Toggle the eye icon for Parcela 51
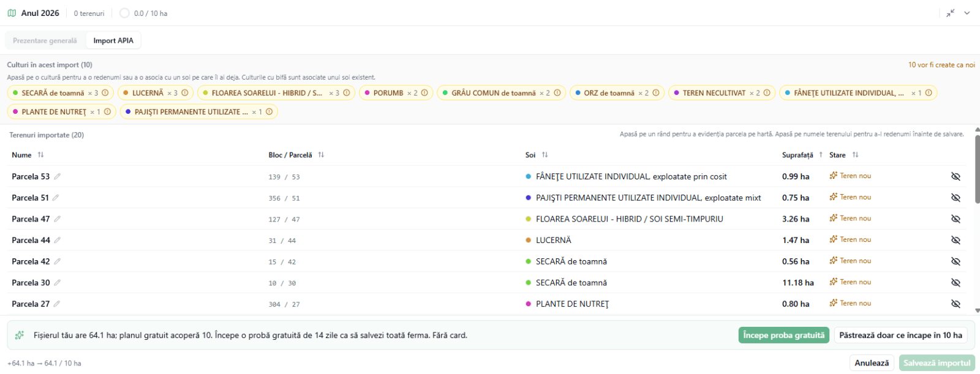 956,198
